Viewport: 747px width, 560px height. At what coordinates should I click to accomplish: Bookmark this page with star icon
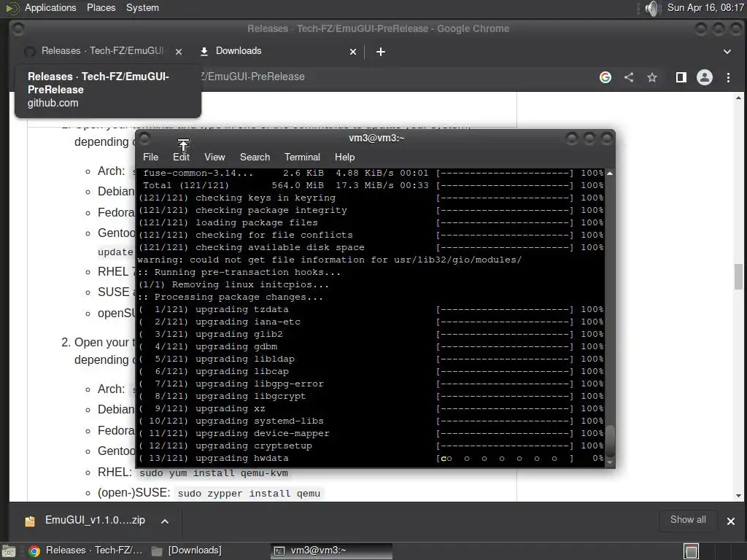click(651, 77)
